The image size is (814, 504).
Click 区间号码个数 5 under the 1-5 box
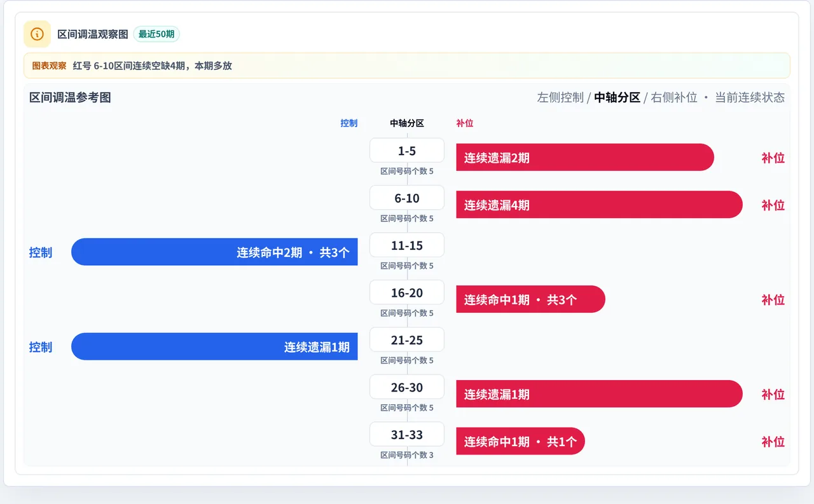407,171
